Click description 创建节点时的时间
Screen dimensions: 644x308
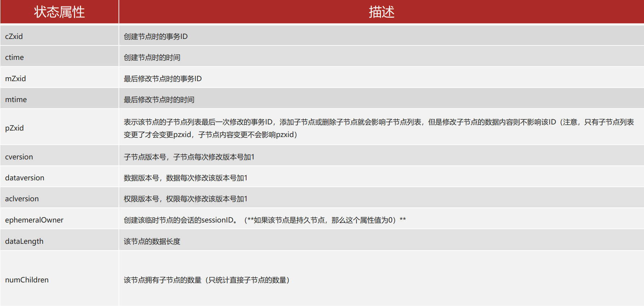click(x=152, y=57)
